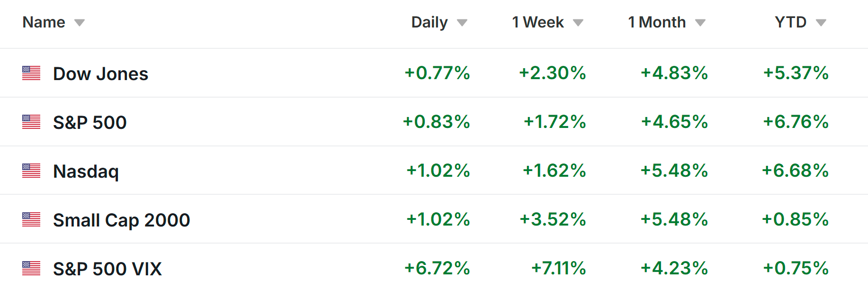Open the S&P 500 index link

pos(89,123)
